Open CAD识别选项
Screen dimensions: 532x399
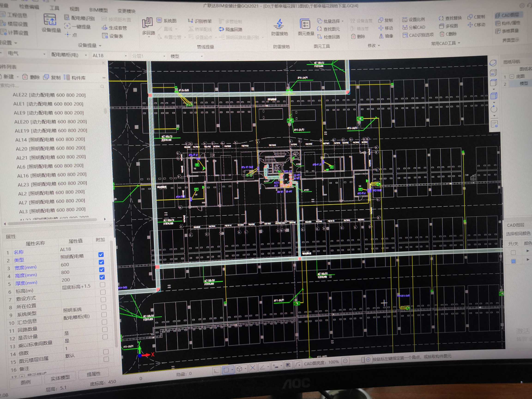pyautogui.click(x=418, y=35)
